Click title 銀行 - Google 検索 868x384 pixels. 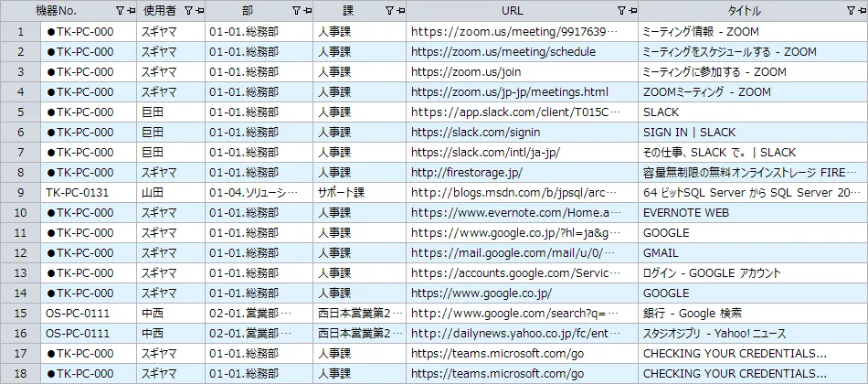click(692, 314)
